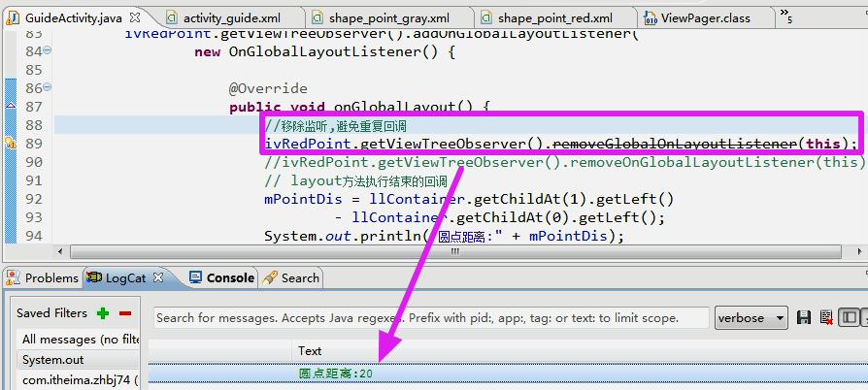
Task: Click the @Override annotation on line 86
Action: point(268,88)
